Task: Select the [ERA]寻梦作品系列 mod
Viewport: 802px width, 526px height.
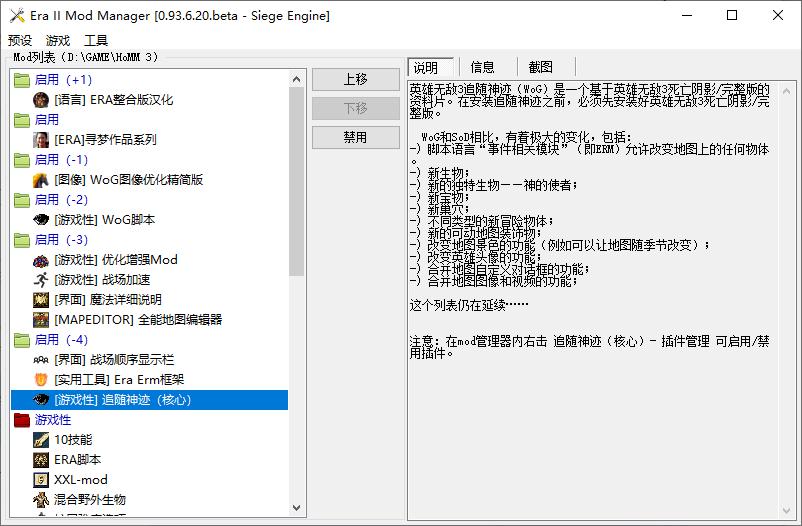Action: (x=105, y=140)
